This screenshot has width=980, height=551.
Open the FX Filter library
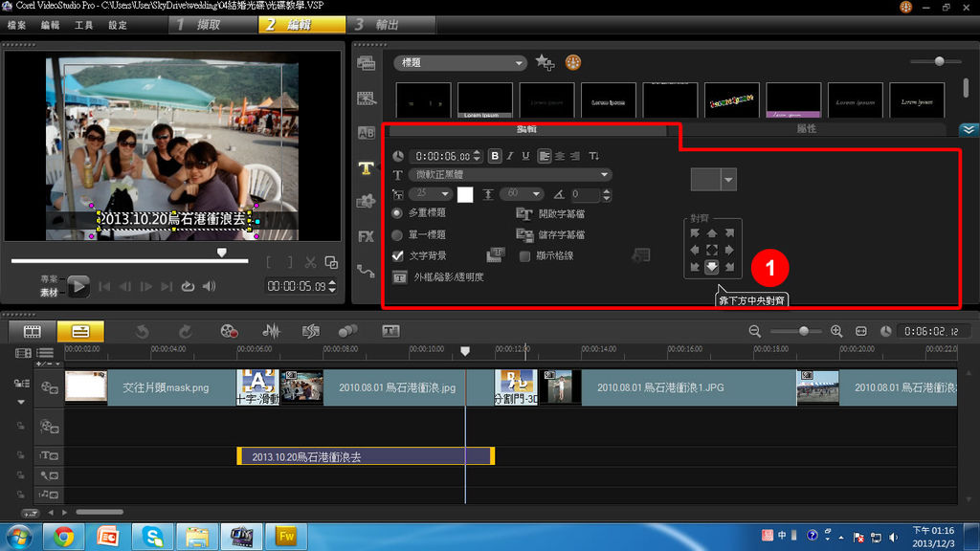(x=367, y=236)
